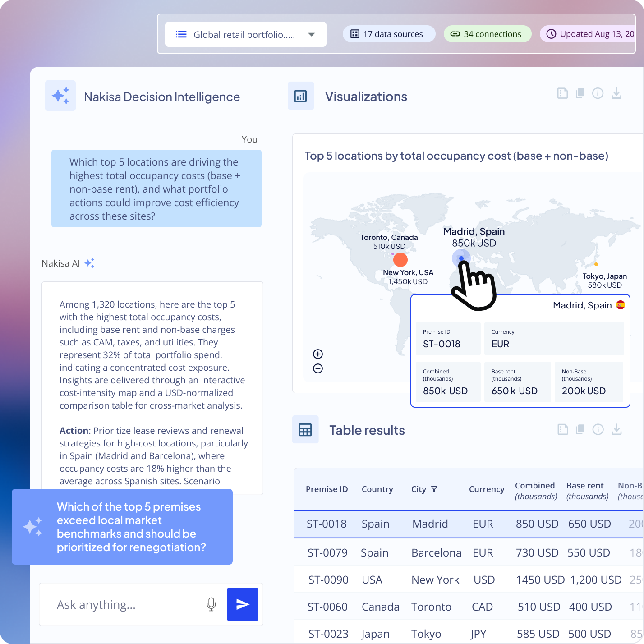Click the Madrid, Spain map marker
The width and height of the screenshot is (644, 644).
(461, 258)
